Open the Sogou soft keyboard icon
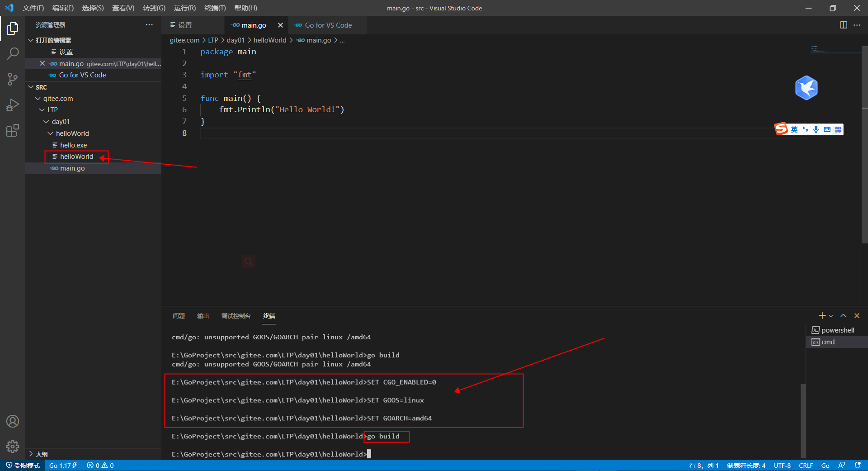The image size is (868, 471). (x=827, y=130)
